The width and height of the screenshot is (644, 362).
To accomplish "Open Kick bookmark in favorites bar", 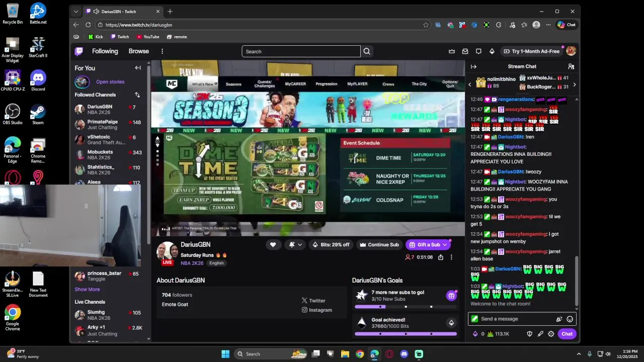I will [95, 37].
